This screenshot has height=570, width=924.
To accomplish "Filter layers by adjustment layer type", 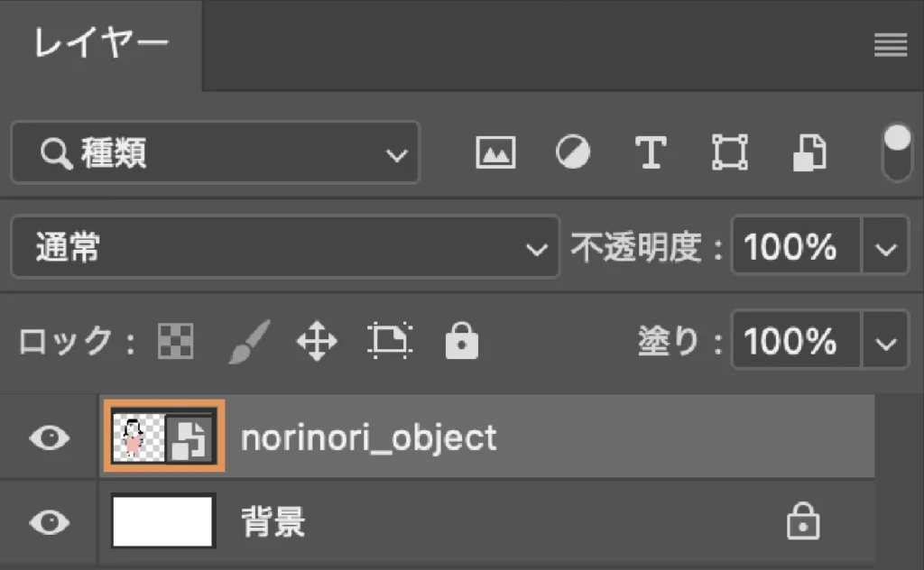I will click(573, 152).
